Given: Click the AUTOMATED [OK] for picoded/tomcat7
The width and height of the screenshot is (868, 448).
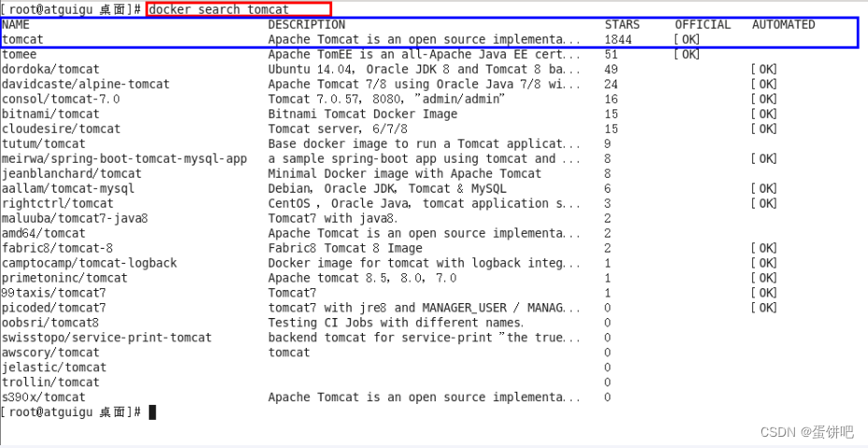Looking at the screenshot, I should pyautogui.click(x=764, y=309).
